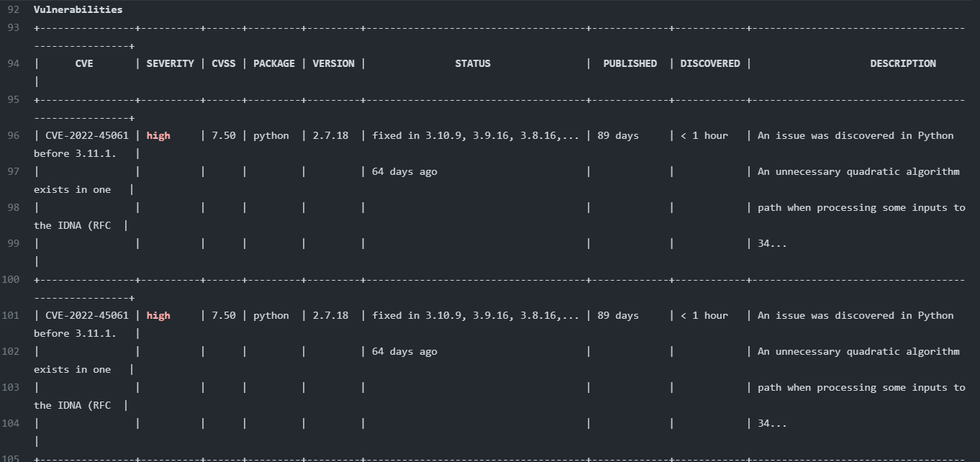Click the CVSS column header
The height and width of the screenshot is (462, 980).
pos(223,63)
